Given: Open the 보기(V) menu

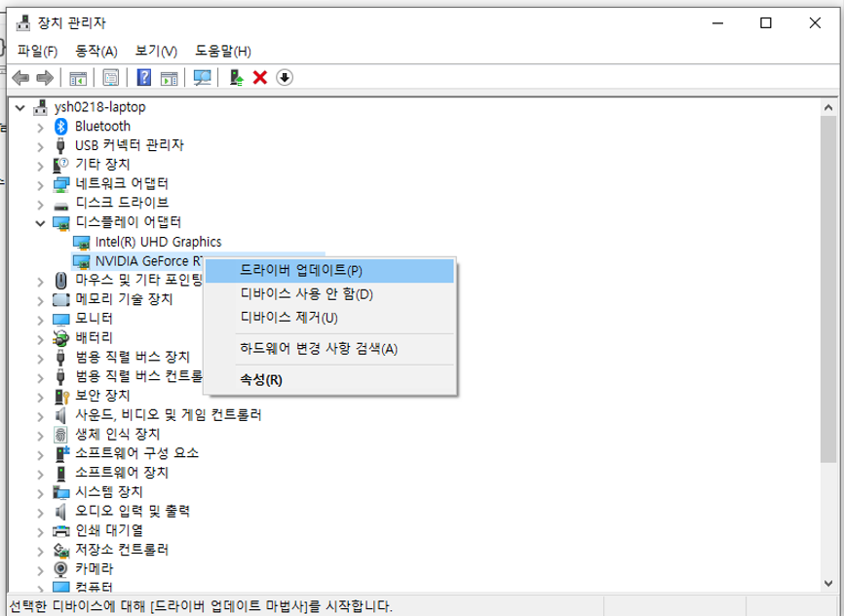Looking at the screenshot, I should tap(156, 51).
